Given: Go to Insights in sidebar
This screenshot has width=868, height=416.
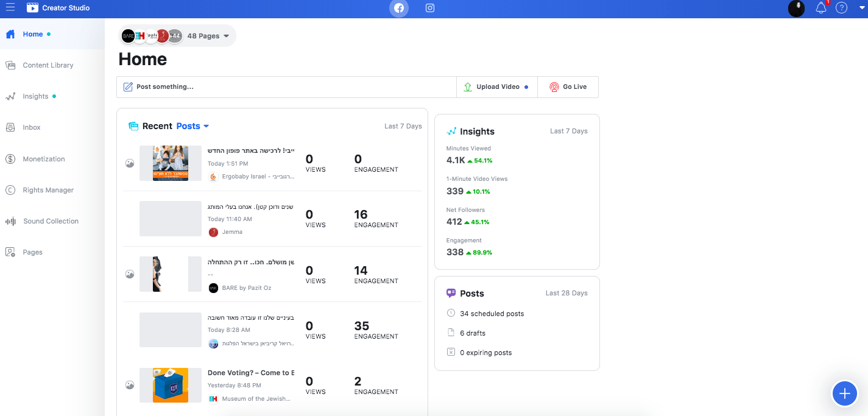Looking at the screenshot, I should 35,96.
